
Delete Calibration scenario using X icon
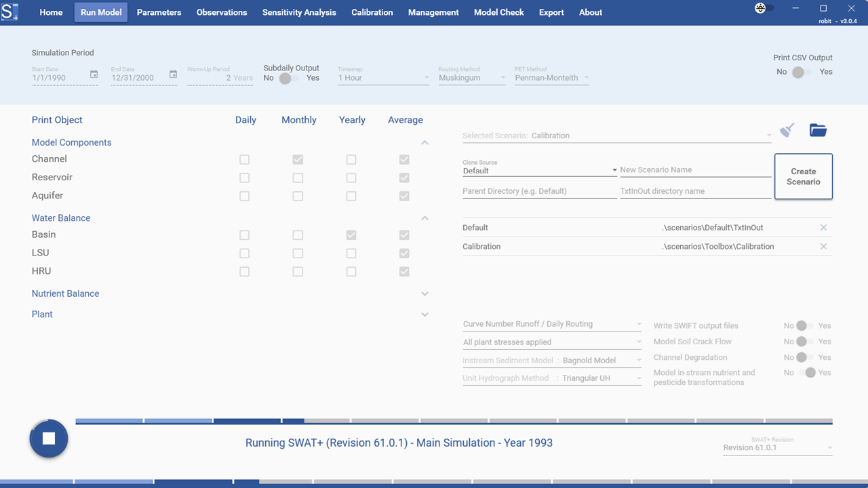pyautogui.click(x=823, y=247)
